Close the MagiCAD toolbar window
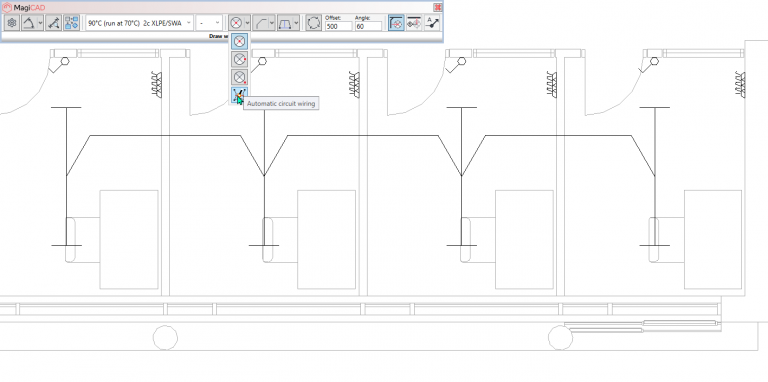The width and height of the screenshot is (768, 382). [x=437, y=7]
